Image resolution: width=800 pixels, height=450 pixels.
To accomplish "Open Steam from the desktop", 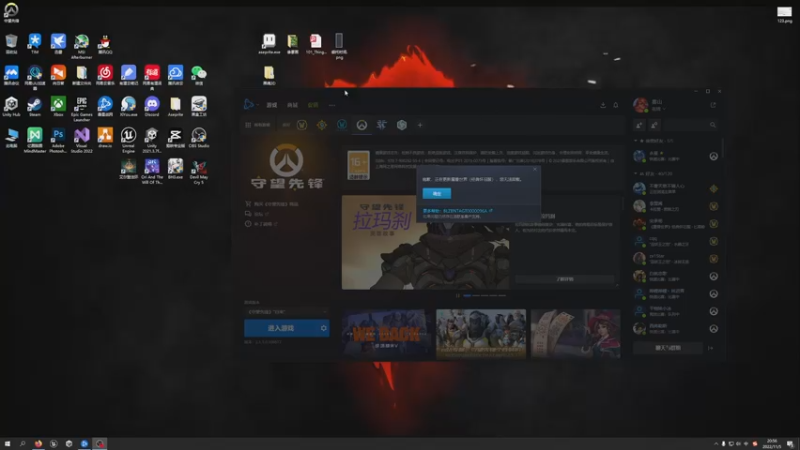I will [35, 107].
